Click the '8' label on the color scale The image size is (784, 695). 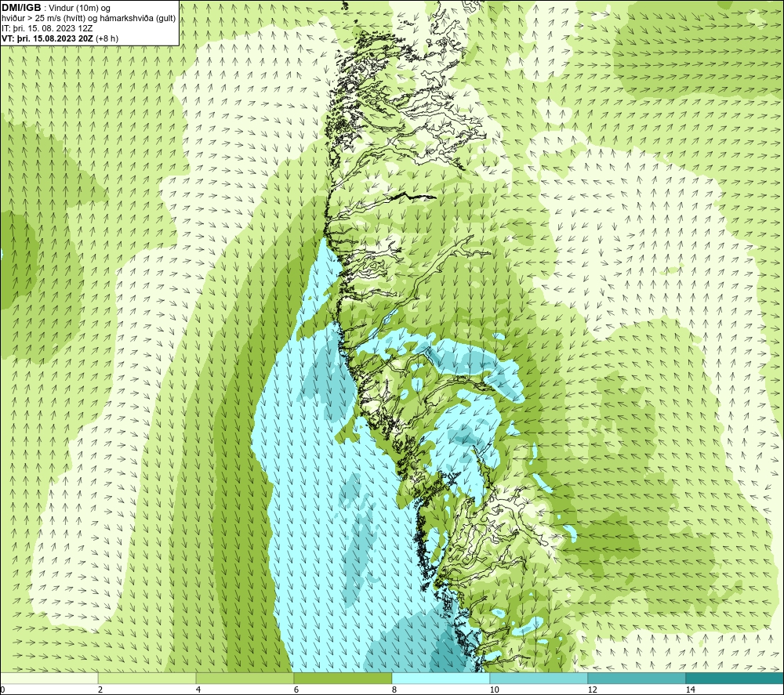coord(394,690)
